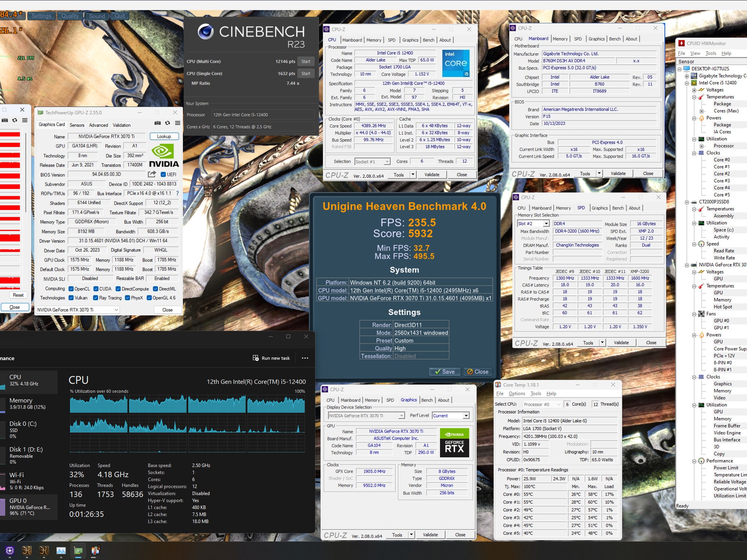Select Memory item in Task Manager sidebar

29,404
